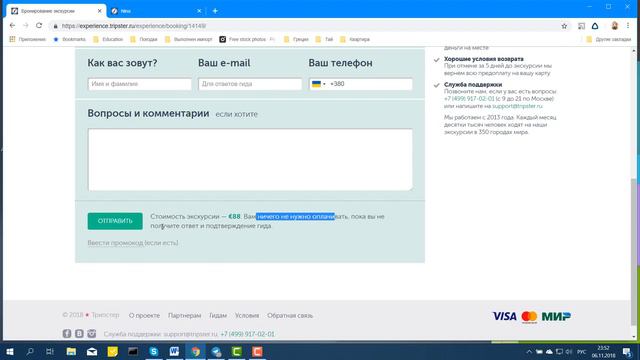Open the Facebook social icon in the footer
Image resolution: width=640 pixels, height=360 pixels.
pyautogui.click(x=67, y=333)
